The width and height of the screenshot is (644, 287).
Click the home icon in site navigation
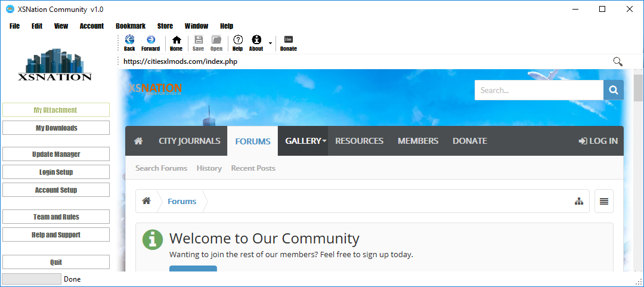pos(138,141)
